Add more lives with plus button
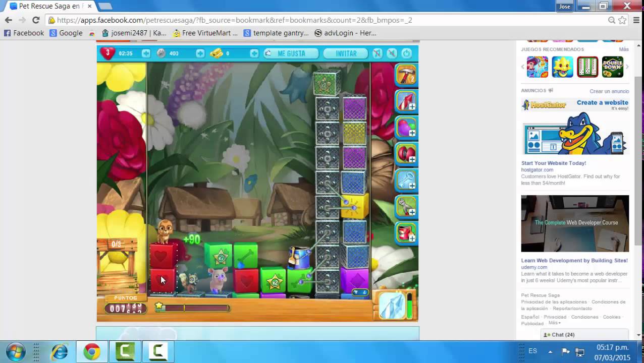Viewport: 644px width, 363px height. [146, 53]
